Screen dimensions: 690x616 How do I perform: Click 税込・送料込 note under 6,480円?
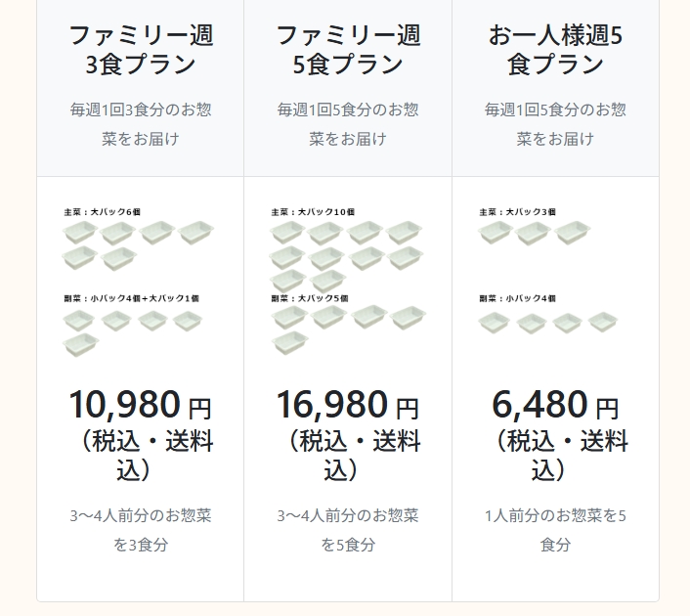(555, 455)
